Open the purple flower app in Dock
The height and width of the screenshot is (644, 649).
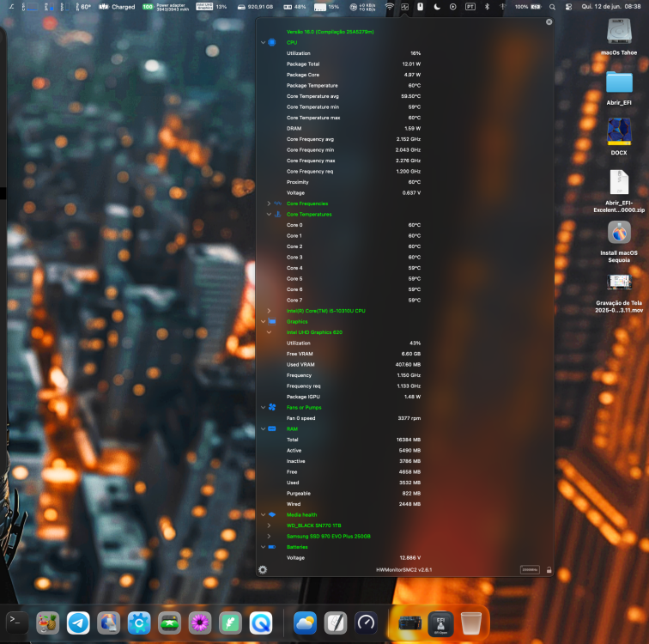click(x=200, y=623)
